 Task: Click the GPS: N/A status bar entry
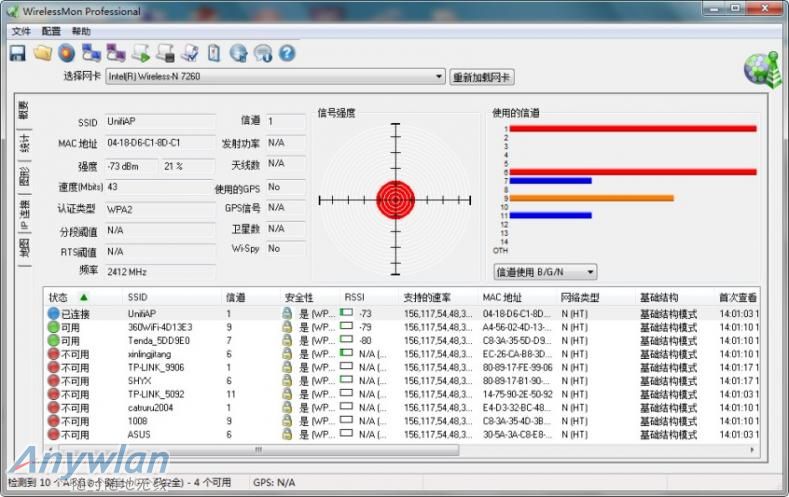(x=274, y=482)
